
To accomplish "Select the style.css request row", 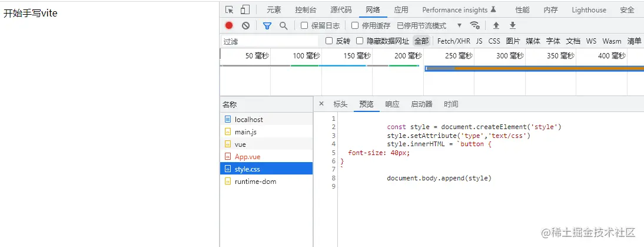I will click(266, 169).
